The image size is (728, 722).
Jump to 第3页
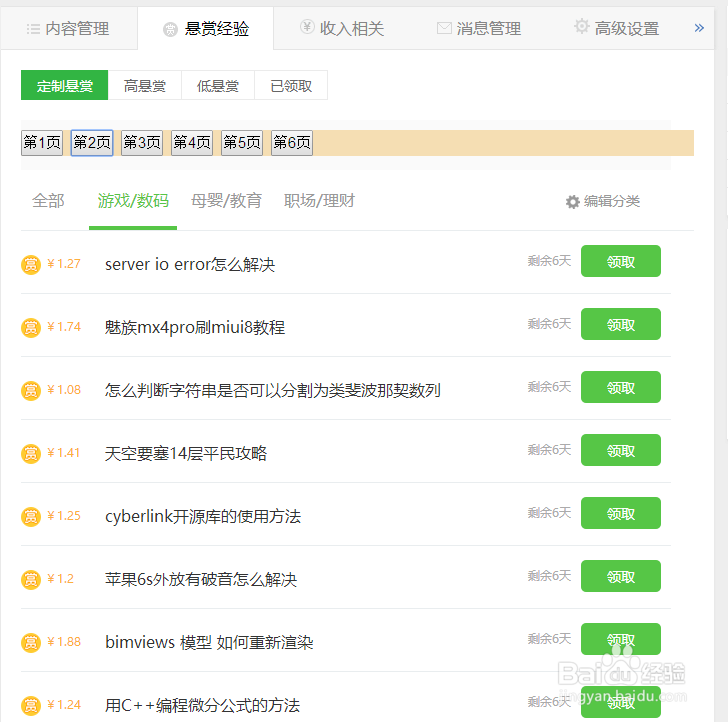(142, 143)
